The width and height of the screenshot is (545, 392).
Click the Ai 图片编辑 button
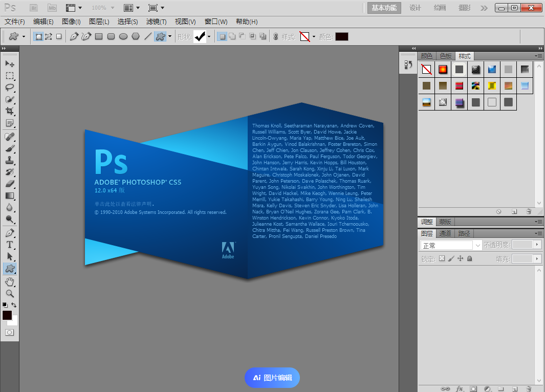(272, 378)
